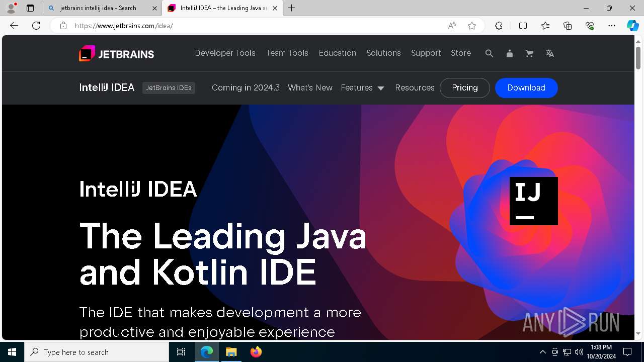
Task: Open Microsoft Edge from taskbar
Action: point(207,352)
